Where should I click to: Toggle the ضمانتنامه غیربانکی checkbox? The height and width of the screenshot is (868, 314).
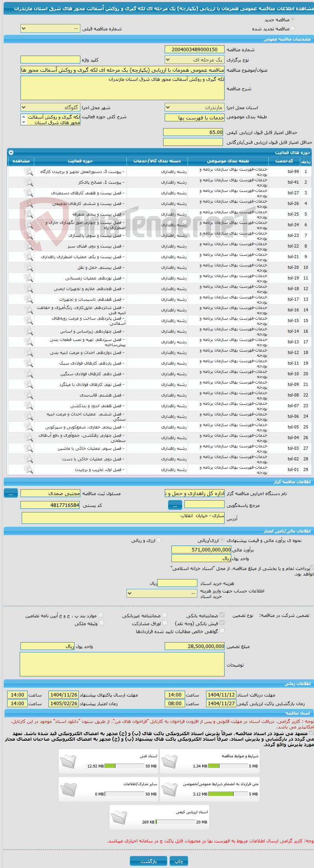[165, 615]
